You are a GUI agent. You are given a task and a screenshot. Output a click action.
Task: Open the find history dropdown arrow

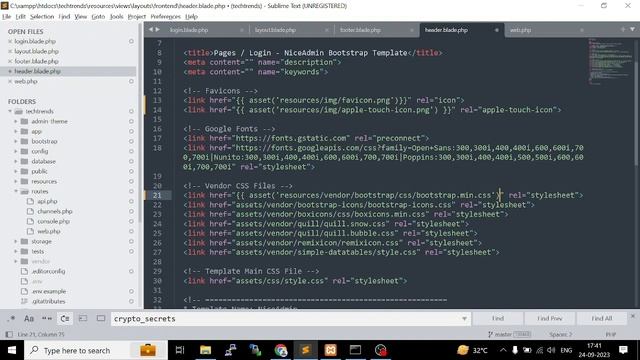(464, 319)
